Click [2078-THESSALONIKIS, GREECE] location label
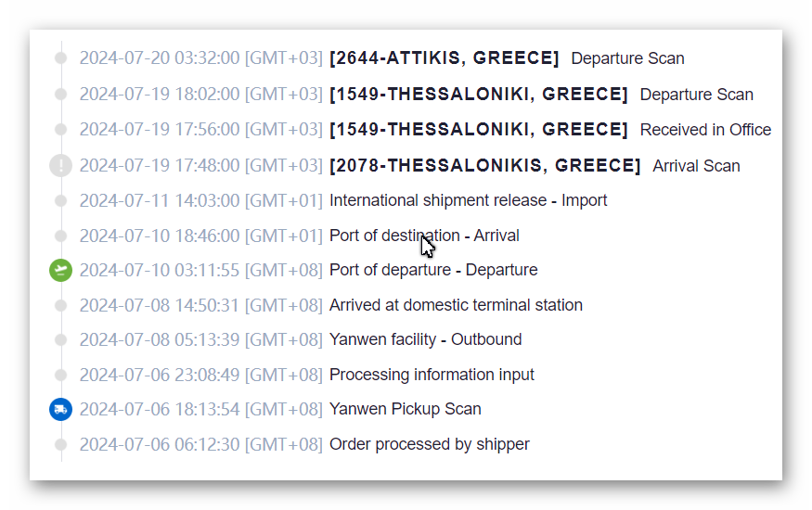The height and width of the screenshot is (510, 812). 485,165
